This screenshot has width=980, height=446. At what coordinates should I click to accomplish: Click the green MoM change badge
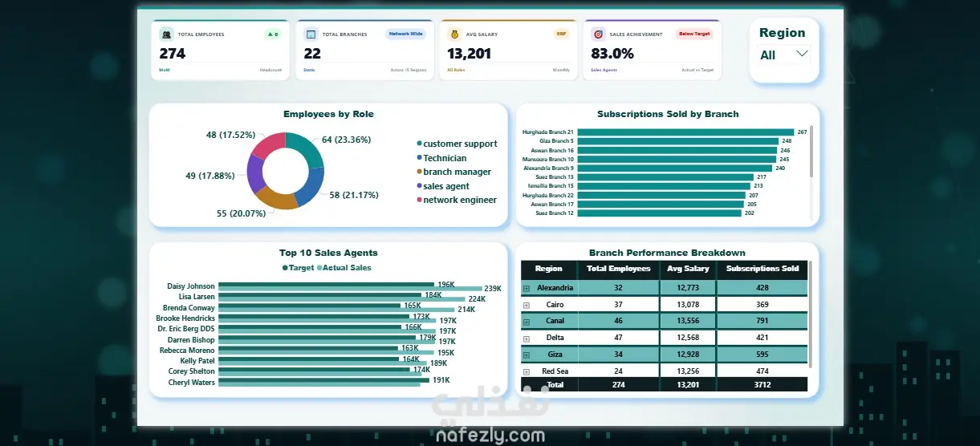point(273,34)
